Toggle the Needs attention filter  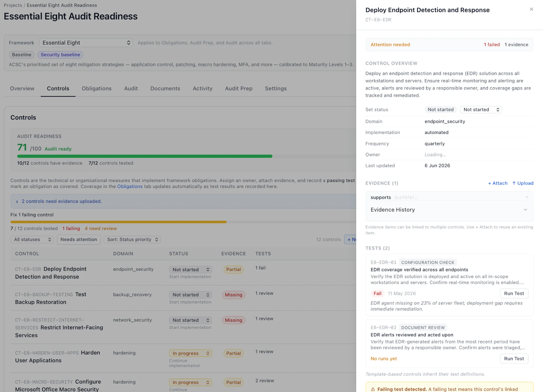coord(79,240)
